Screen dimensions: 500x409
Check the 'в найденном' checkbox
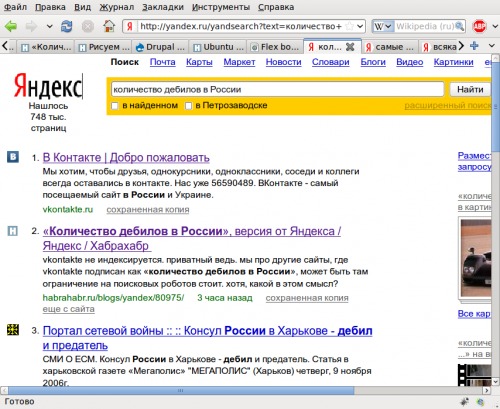(115, 106)
